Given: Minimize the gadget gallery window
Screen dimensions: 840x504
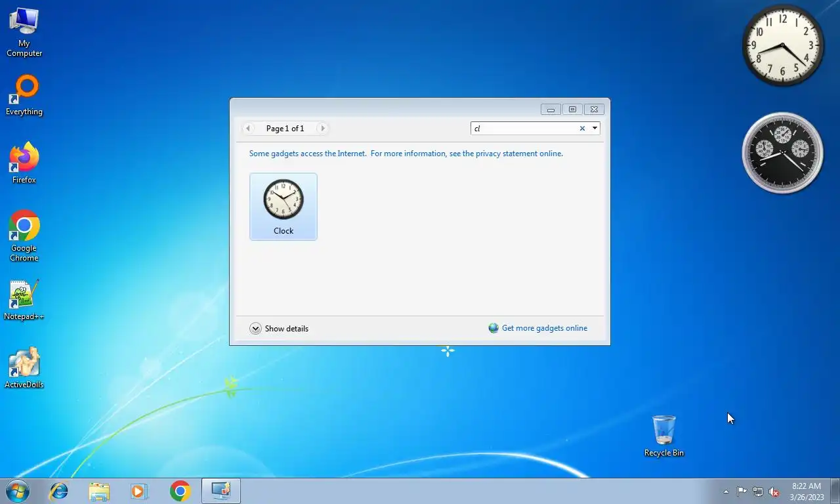Looking at the screenshot, I should click(551, 110).
